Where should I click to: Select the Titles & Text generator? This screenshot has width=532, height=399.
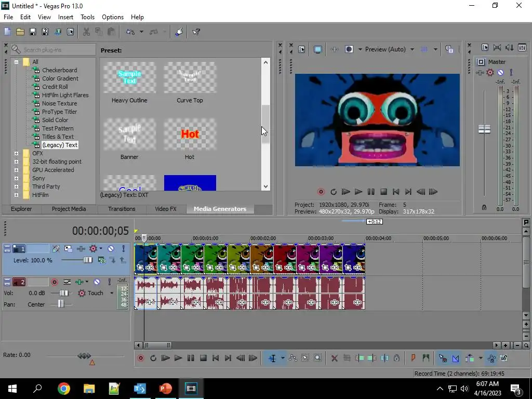[x=58, y=137]
